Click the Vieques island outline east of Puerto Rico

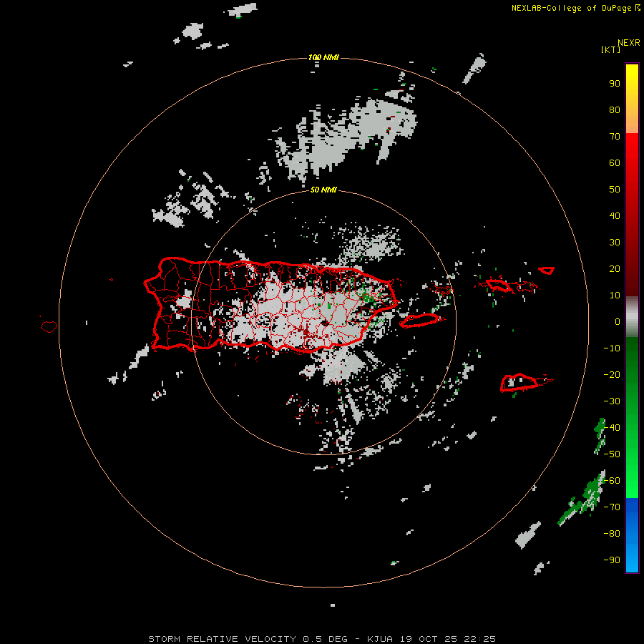click(420, 321)
